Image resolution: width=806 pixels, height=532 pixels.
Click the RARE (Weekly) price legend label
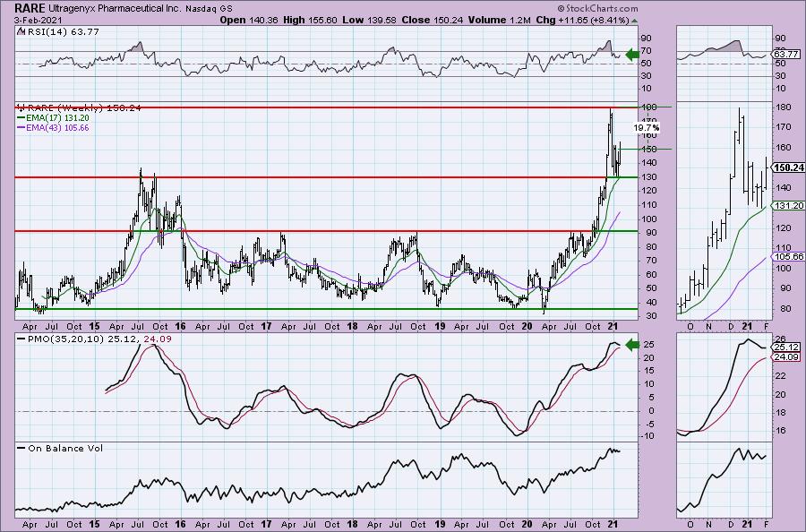[x=84, y=107]
